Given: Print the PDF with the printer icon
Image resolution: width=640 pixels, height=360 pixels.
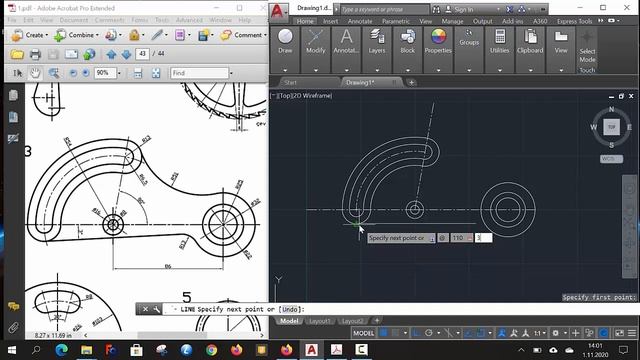Looking at the screenshot, I should [x=35, y=54].
